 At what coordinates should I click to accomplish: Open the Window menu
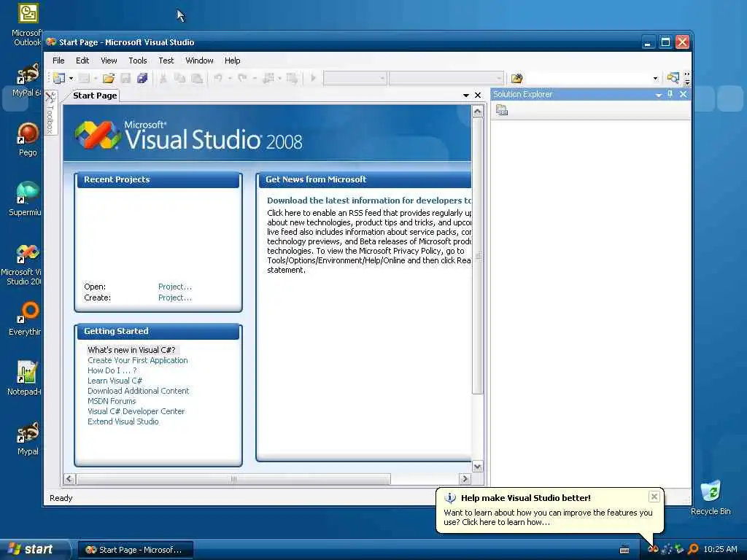[199, 61]
